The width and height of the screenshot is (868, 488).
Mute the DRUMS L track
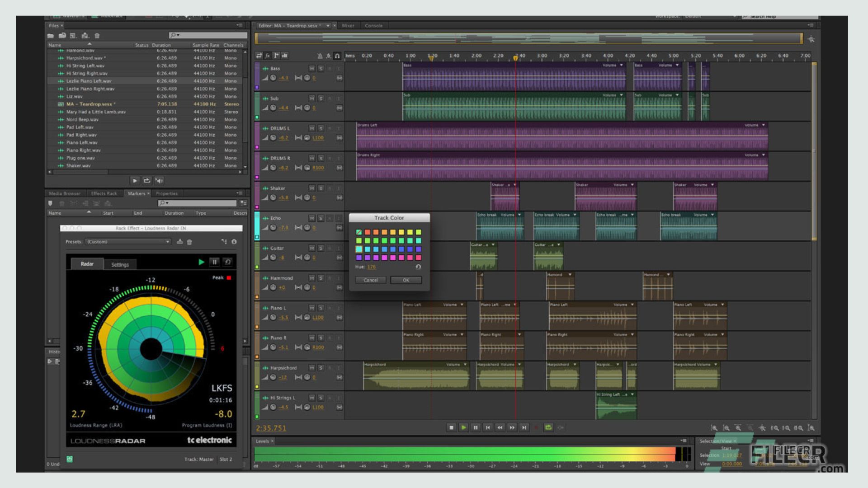pos(312,128)
